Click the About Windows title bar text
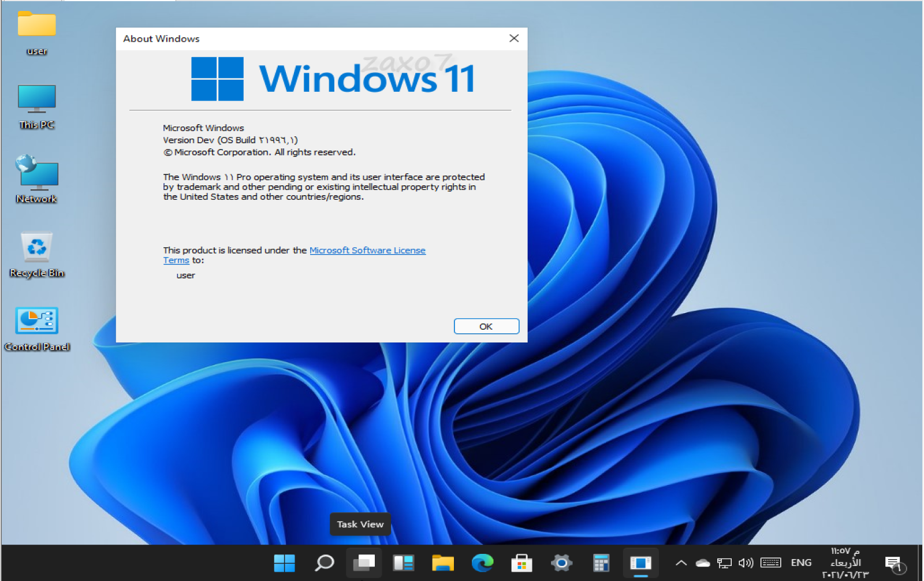This screenshot has height=581, width=924. (161, 39)
